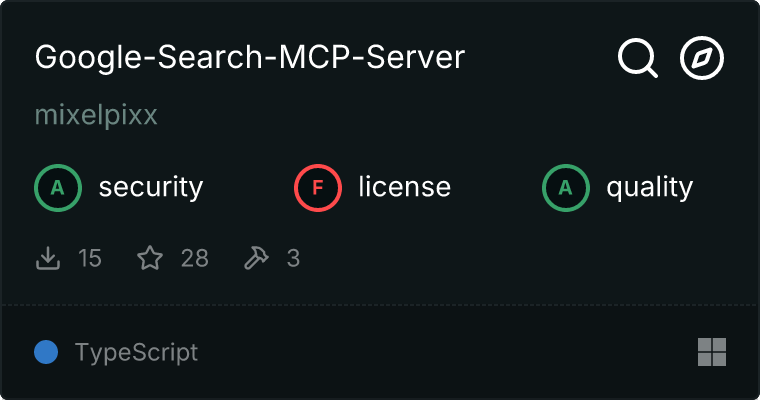
Task: Select the quality label text
Action: click(x=649, y=187)
